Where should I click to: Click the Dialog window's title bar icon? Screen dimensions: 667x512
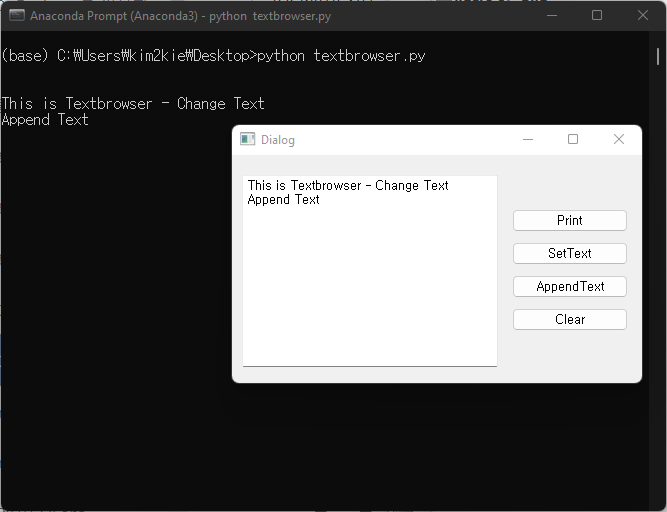(x=247, y=139)
